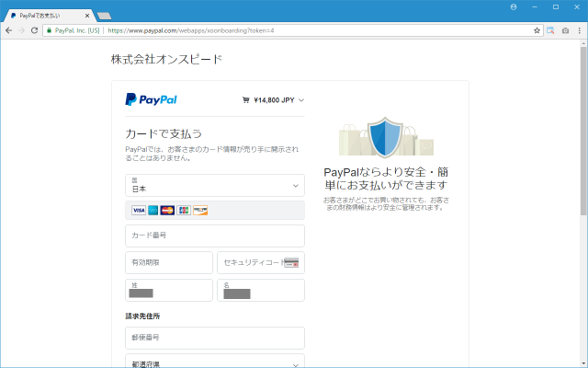Click the security code card hint icon
Image resolution: width=588 pixels, height=368 pixels.
[x=291, y=262]
